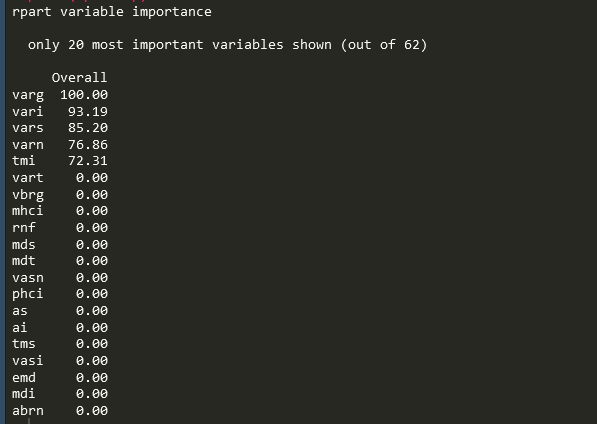Screen dimensions: 597x424
Task: Click the mdt variable name
Action: point(24,261)
